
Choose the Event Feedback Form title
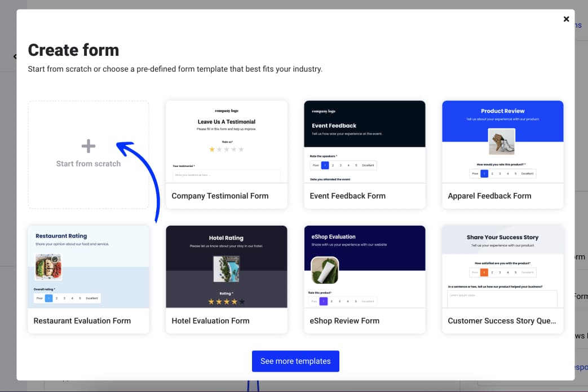(348, 196)
